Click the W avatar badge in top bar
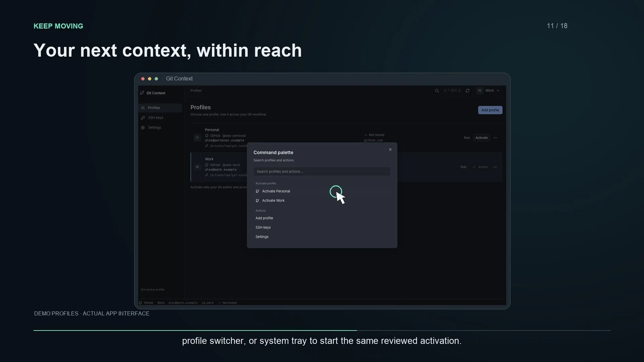Image resolution: width=644 pixels, height=362 pixels. tap(480, 90)
